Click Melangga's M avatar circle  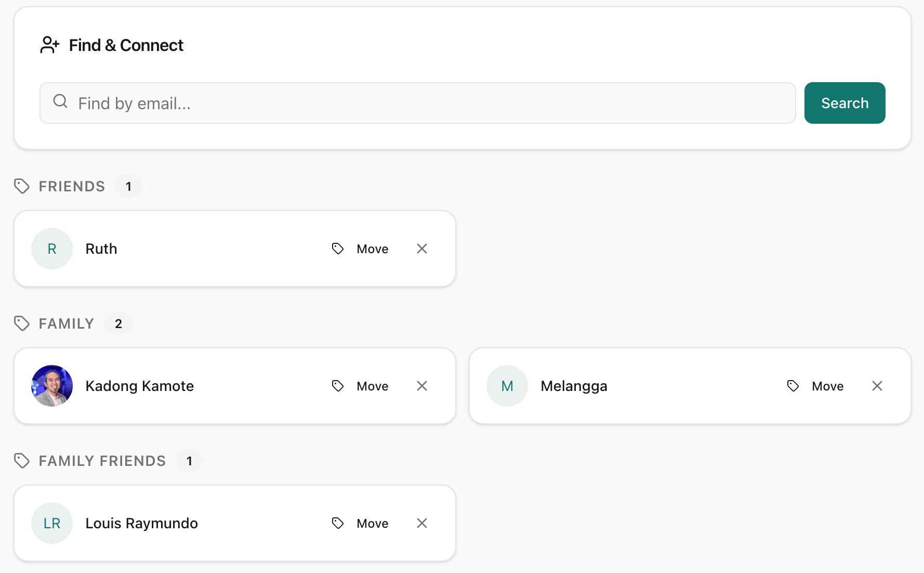pyautogui.click(x=507, y=386)
